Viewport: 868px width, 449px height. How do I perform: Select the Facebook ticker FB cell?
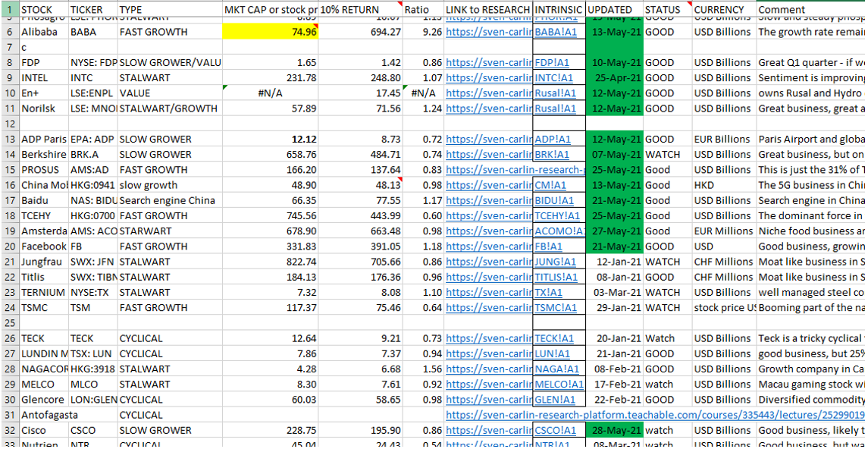(93, 246)
